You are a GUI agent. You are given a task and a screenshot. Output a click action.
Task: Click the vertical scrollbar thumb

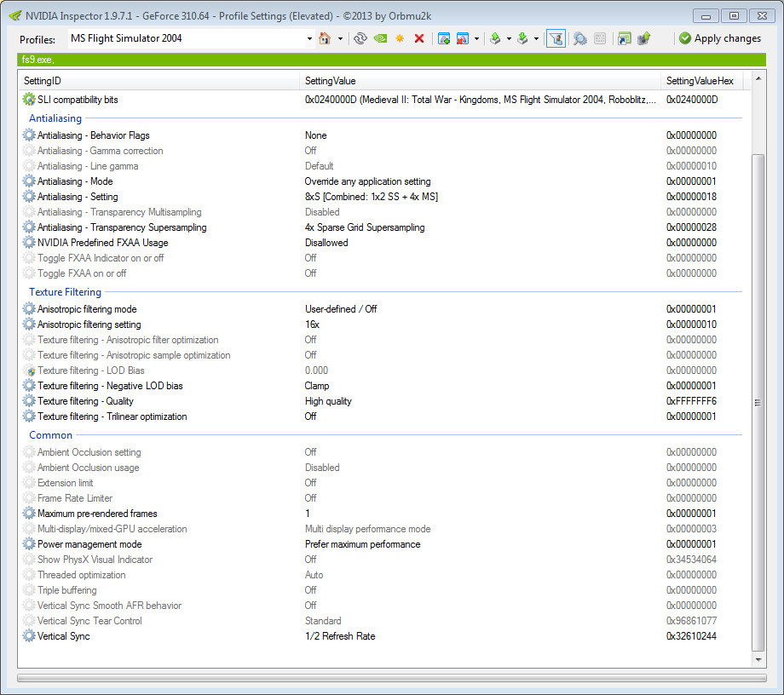pyautogui.click(x=757, y=402)
